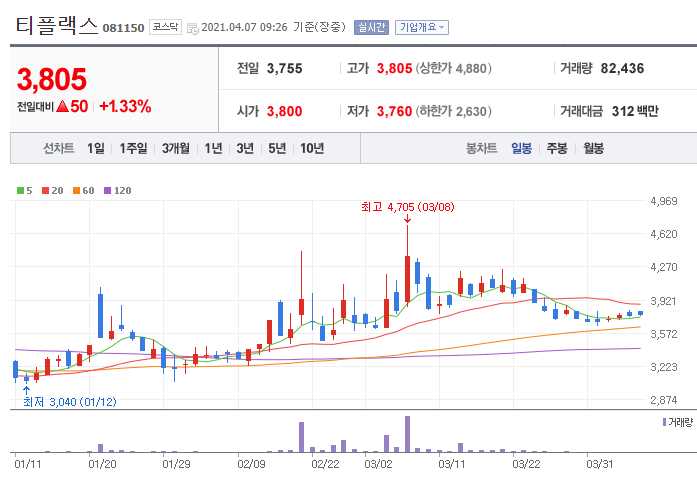Image resolution: width=697 pixels, height=478 pixels.
Task: Click the 선차트 line chart label
Action: pos(58,148)
